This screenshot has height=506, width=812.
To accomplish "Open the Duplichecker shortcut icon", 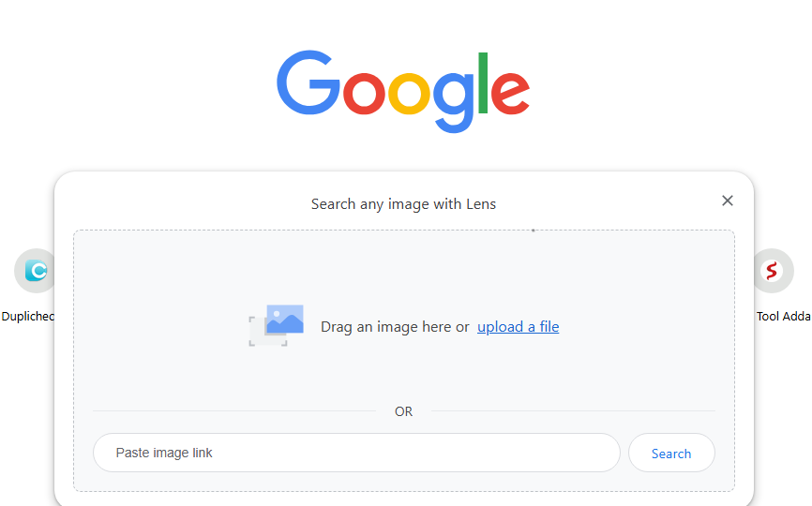I will pos(36,271).
